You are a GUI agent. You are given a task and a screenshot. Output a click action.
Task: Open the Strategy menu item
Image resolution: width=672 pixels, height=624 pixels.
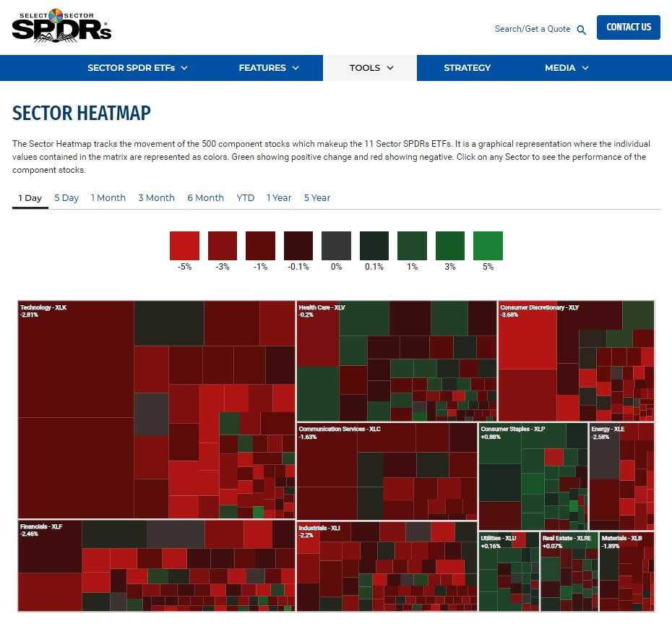pyautogui.click(x=467, y=68)
